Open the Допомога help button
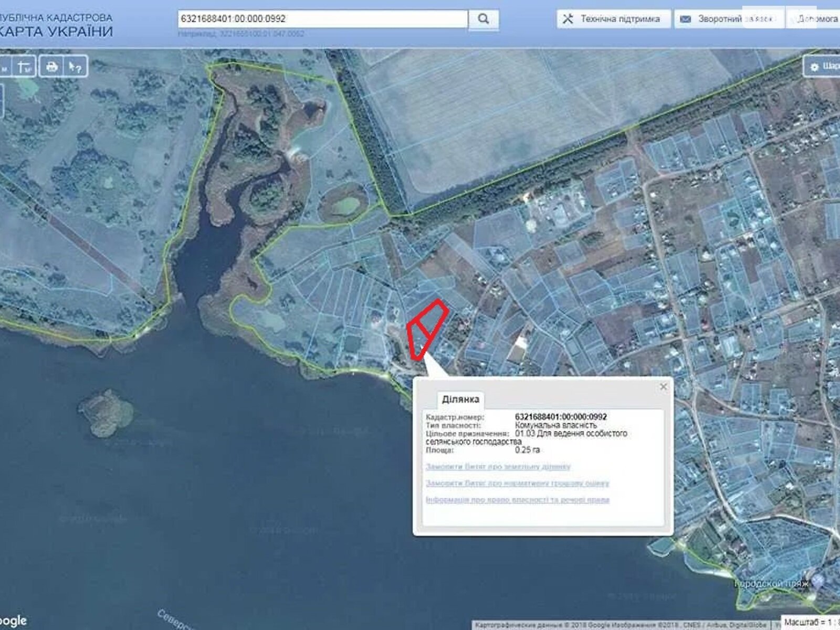The height and width of the screenshot is (630, 840). [x=813, y=19]
